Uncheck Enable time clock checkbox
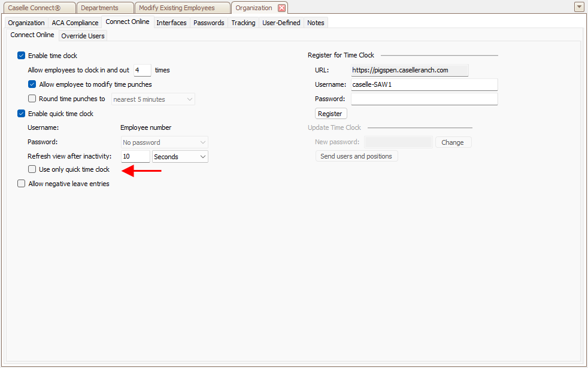This screenshot has height=368, width=588. [x=22, y=56]
